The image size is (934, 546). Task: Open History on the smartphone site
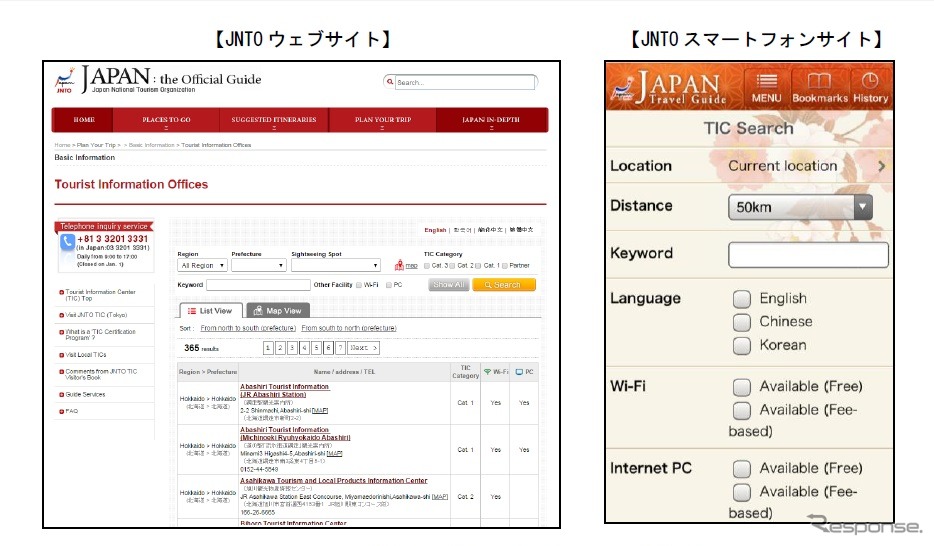click(870, 87)
